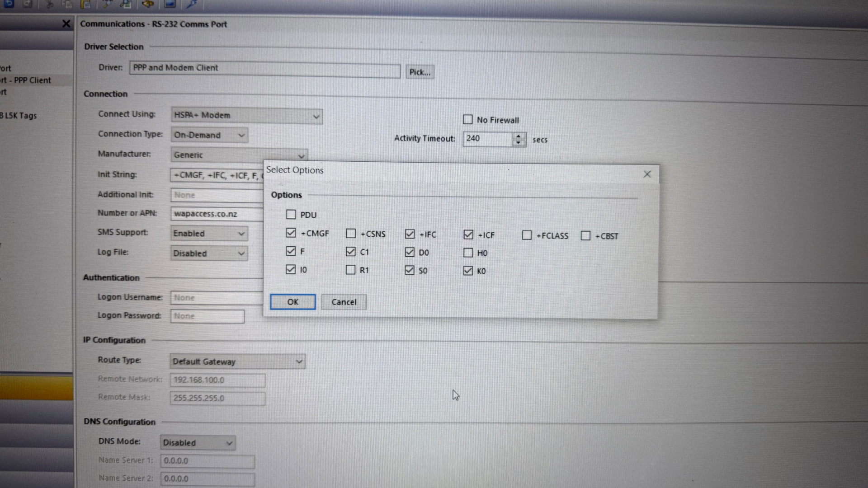Tick the No Firewall checkbox
Screen dimensions: 868x488
pos(468,119)
